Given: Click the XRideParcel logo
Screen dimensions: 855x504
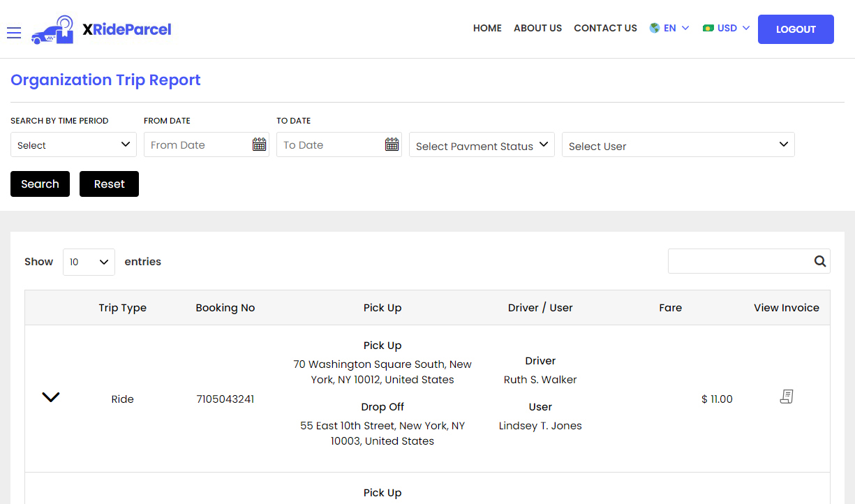Looking at the screenshot, I should click(102, 29).
